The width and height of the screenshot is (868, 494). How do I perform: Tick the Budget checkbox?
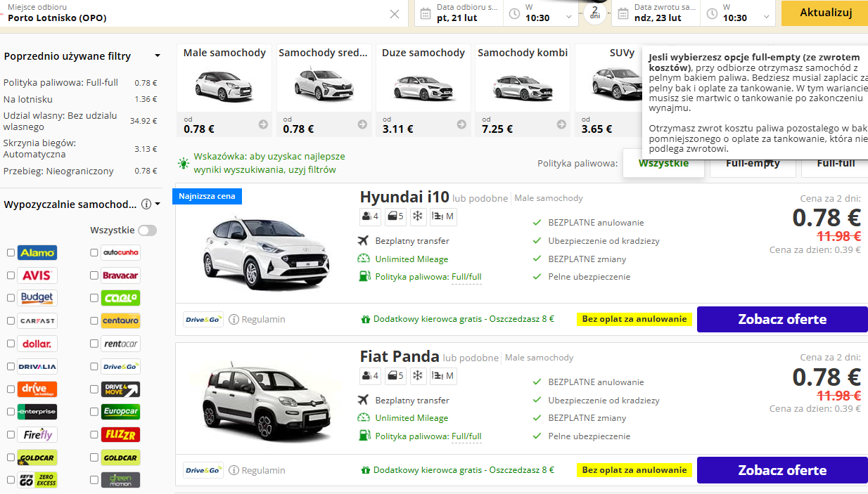pyautogui.click(x=11, y=298)
